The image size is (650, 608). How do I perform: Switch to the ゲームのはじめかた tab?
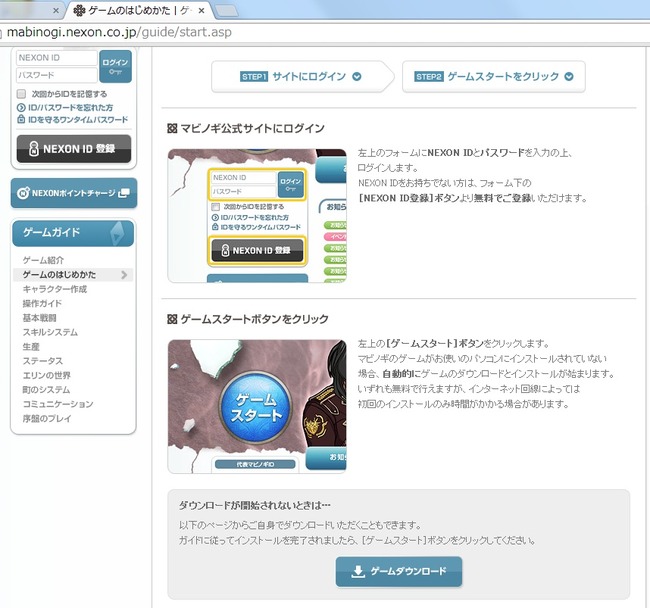[139, 11]
